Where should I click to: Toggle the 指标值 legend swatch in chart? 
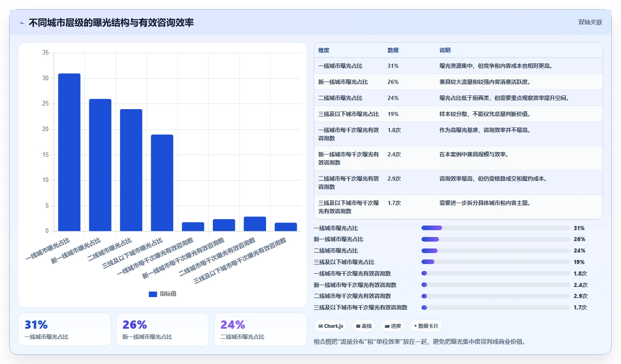(x=153, y=294)
